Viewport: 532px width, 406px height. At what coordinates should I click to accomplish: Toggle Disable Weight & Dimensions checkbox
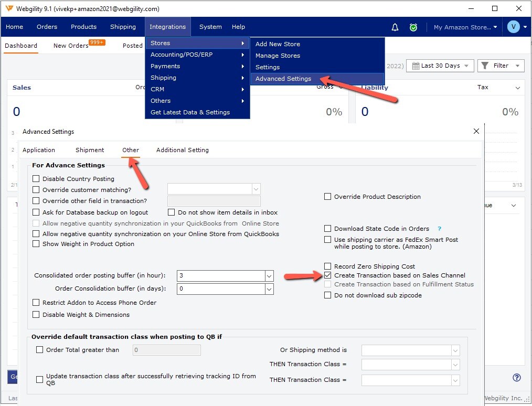pyautogui.click(x=36, y=315)
